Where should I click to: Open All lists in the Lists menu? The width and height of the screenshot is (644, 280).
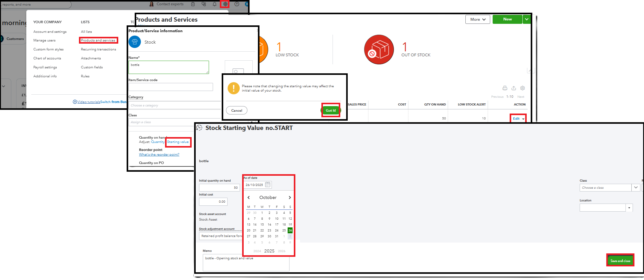[x=86, y=32]
